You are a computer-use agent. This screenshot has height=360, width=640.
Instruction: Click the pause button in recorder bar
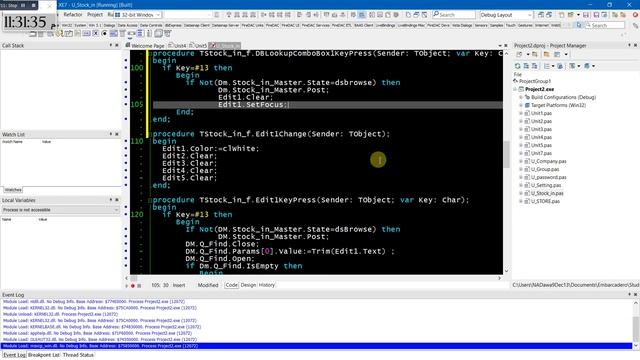tap(23, 5)
